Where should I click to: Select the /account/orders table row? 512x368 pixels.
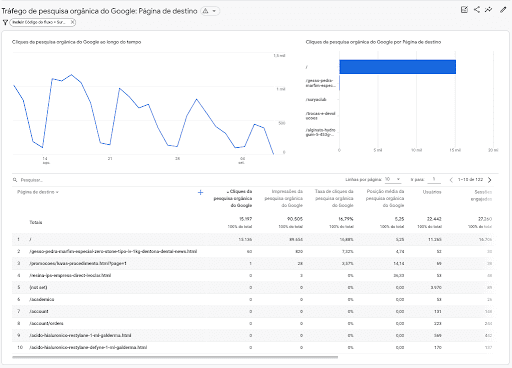coord(252,323)
